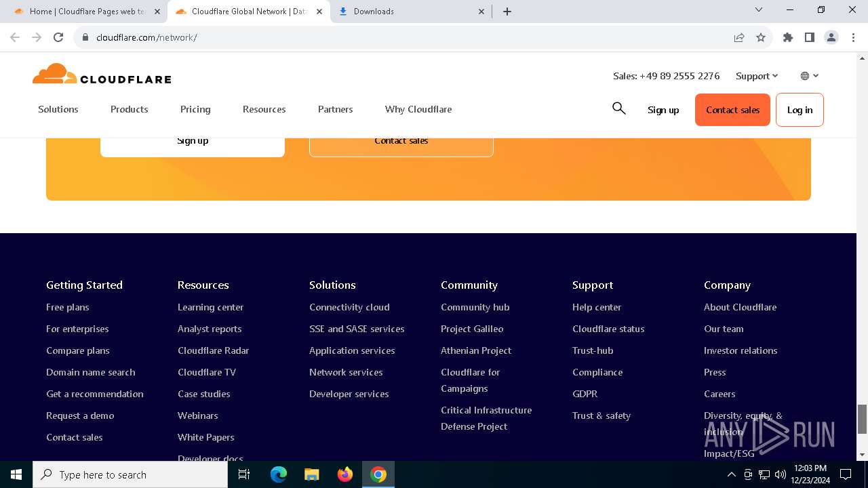
Task: Click the Log in button
Action: click(x=800, y=110)
